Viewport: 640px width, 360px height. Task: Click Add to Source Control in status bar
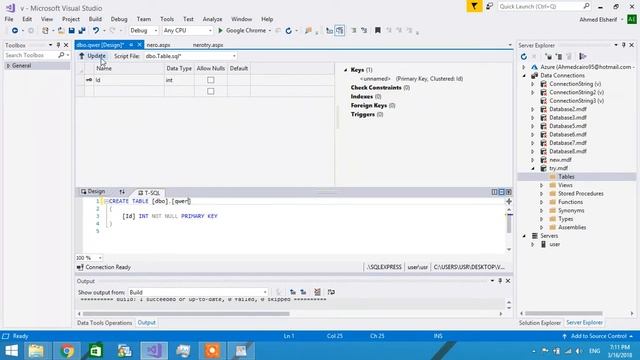pyautogui.click(x=598, y=336)
